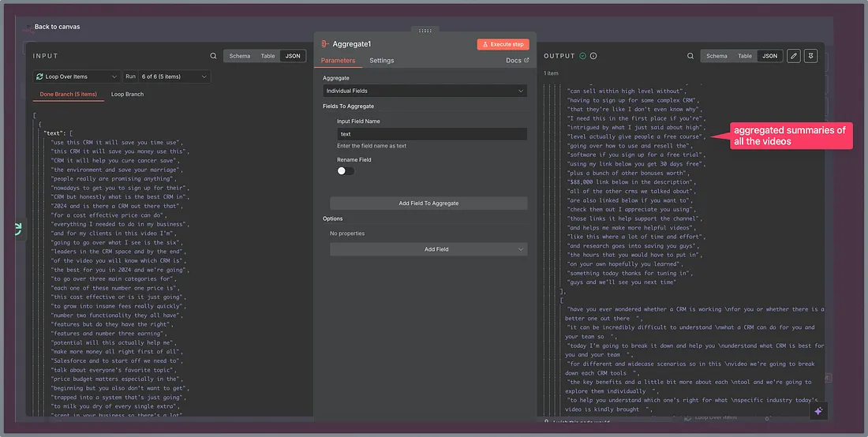Click the info icon next to OUTPUT

click(x=593, y=56)
